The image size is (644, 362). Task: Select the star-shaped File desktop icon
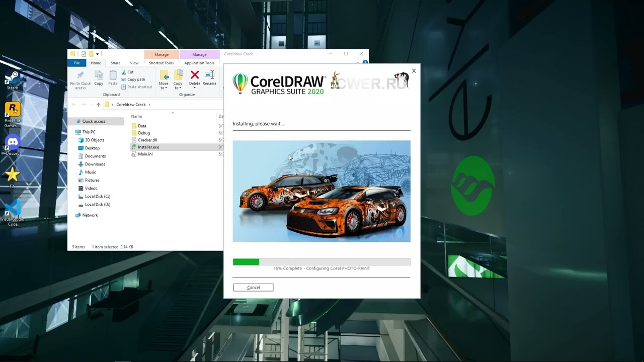(13, 177)
